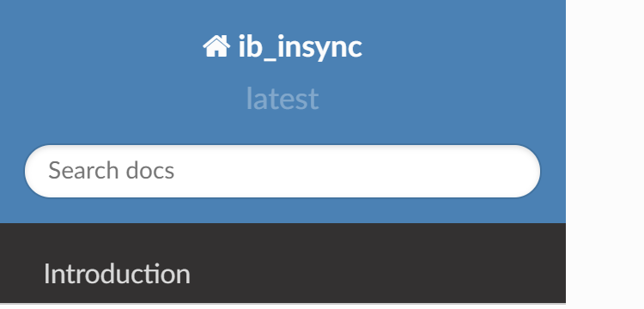Open the ib_insync project home link

(283, 46)
